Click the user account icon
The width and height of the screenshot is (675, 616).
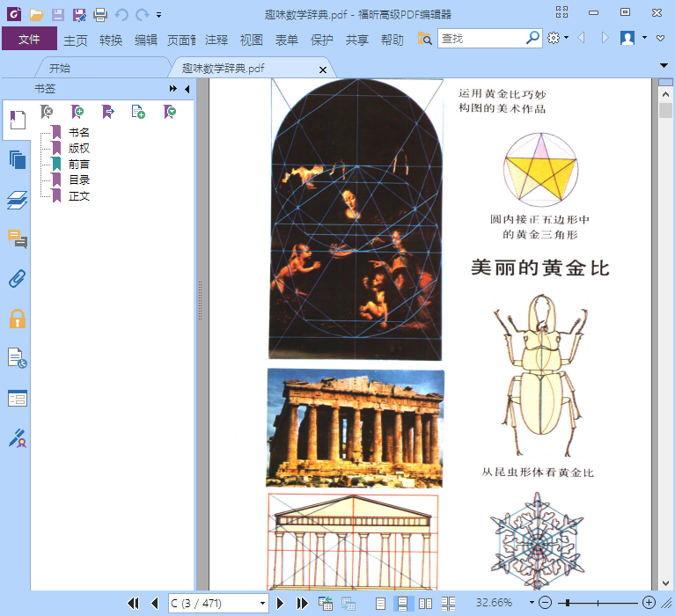[x=627, y=38]
